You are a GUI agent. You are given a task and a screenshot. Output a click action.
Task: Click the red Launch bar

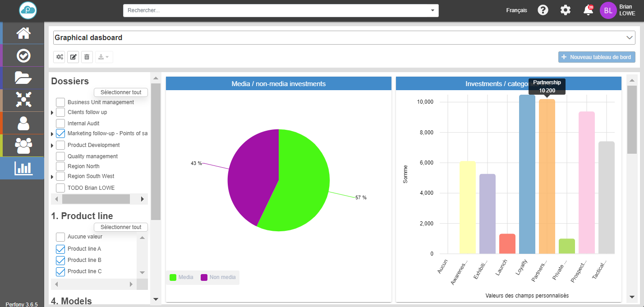pyautogui.click(x=507, y=244)
